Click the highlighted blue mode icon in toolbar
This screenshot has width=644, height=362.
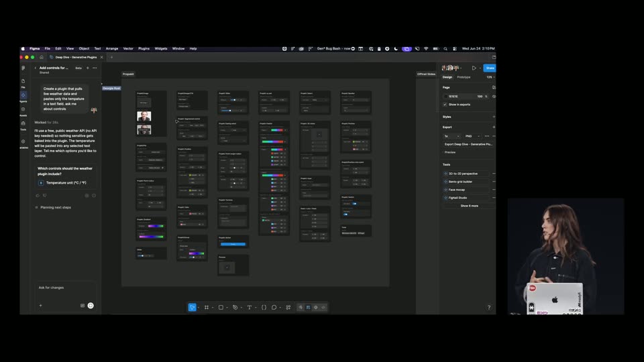308,308
